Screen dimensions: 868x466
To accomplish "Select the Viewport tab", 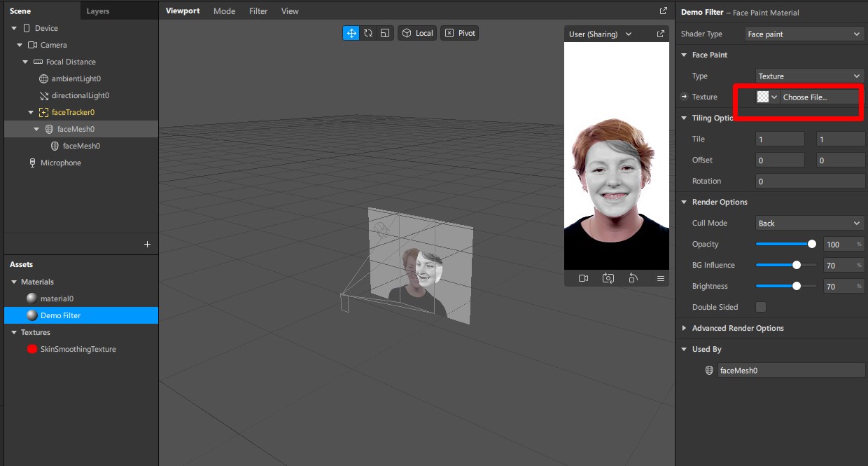I will (183, 11).
